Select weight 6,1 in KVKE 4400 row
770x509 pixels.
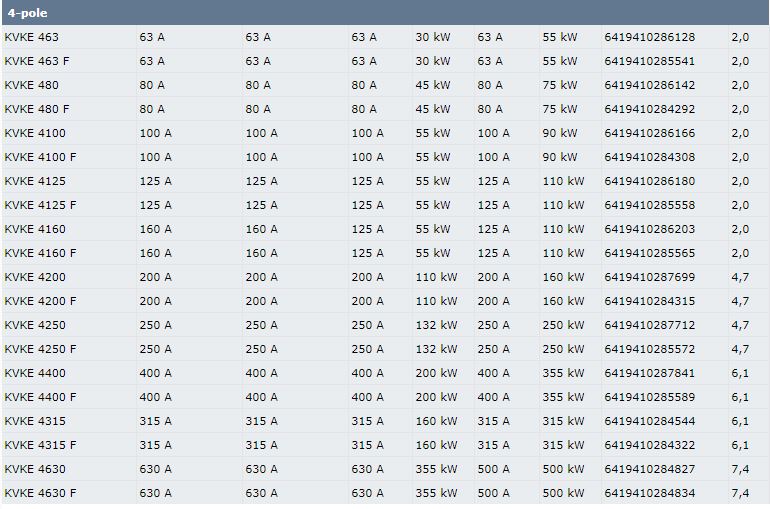740,374
